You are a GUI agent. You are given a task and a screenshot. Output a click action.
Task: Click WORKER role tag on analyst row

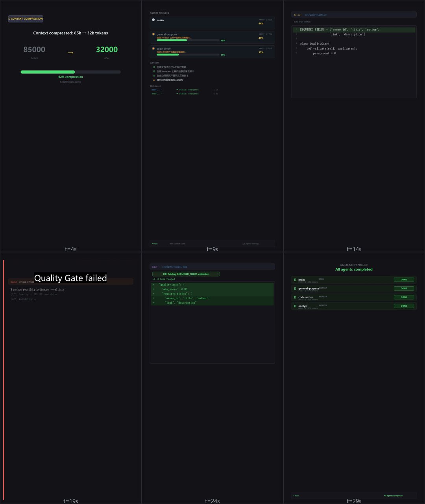323,305
